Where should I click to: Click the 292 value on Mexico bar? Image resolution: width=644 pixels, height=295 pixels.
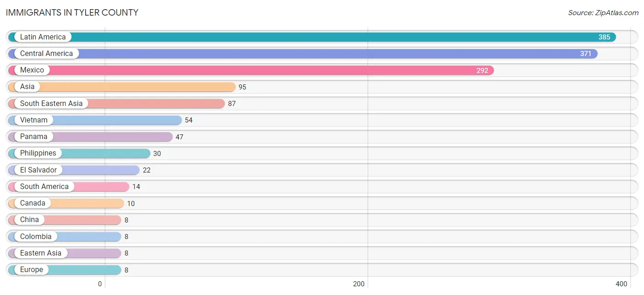pos(482,71)
